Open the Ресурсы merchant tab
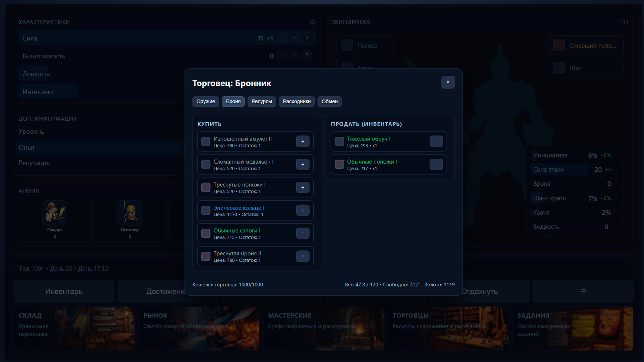The width and height of the screenshot is (644, 362). coord(261,102)
